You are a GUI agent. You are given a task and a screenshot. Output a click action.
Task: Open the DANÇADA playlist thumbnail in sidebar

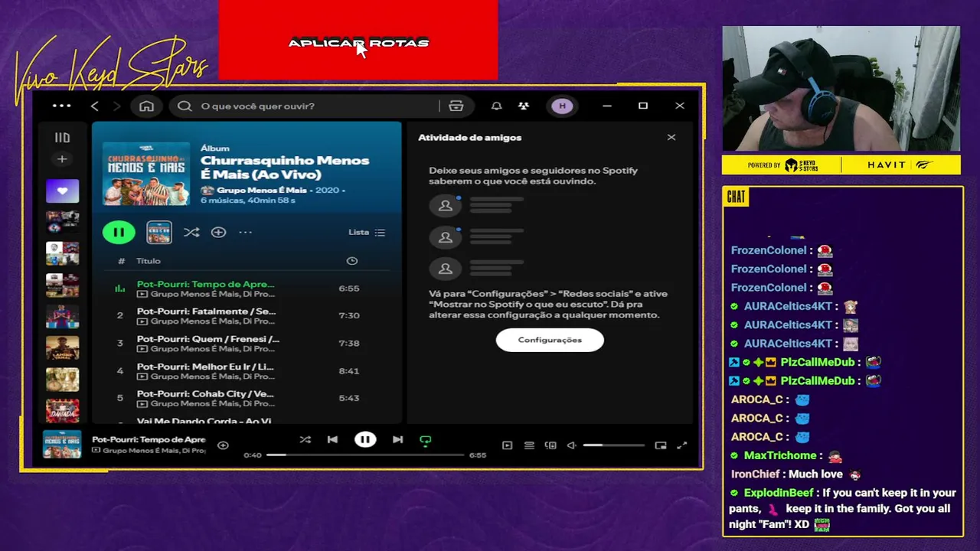tap(62, 410)
